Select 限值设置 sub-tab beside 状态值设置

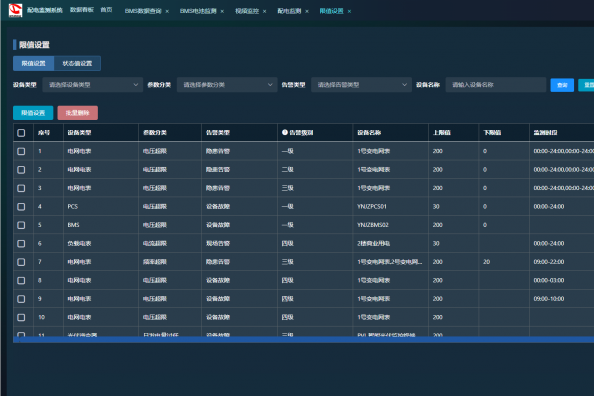click(x=33, y=63)
